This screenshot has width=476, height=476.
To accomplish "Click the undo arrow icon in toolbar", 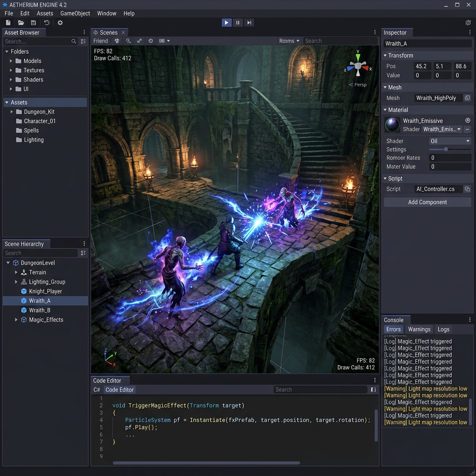I will click(46, 22).
